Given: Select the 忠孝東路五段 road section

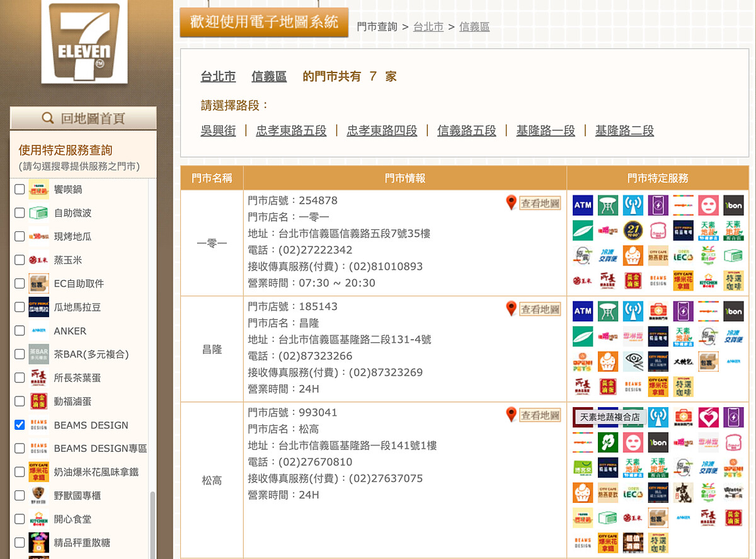Looking at the screenshot, I should [x=291, y=130].
